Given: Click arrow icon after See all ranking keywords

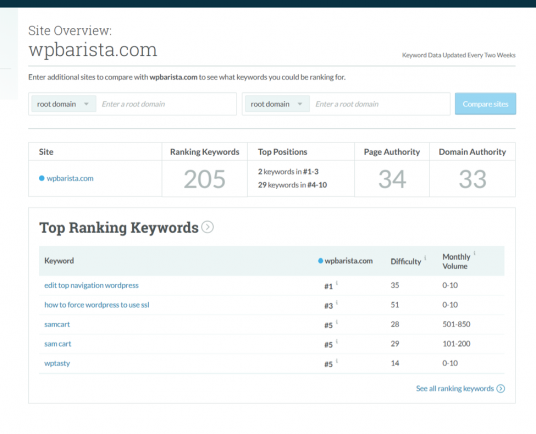Looking at the screenshot, I should 500,389.
